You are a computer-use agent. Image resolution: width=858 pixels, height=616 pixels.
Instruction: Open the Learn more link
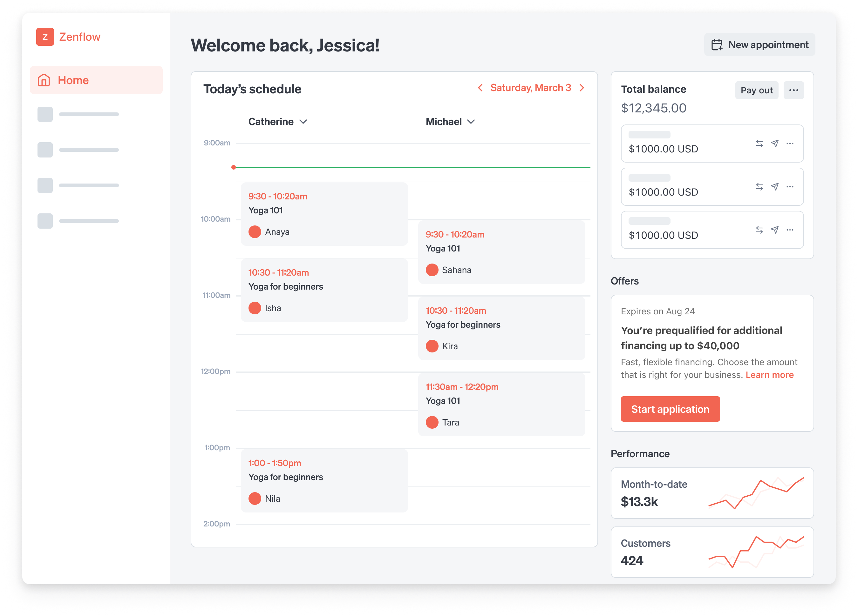(x=769, y=374)
